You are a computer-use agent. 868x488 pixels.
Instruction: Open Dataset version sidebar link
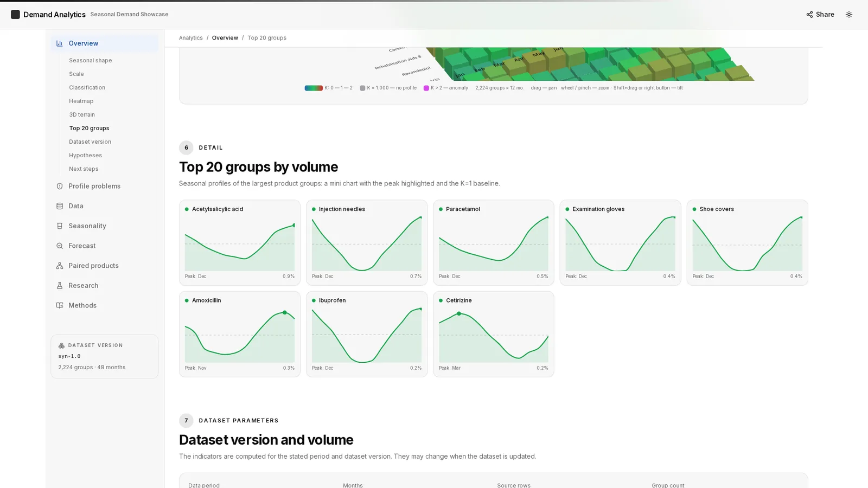[x=90, y=142]
